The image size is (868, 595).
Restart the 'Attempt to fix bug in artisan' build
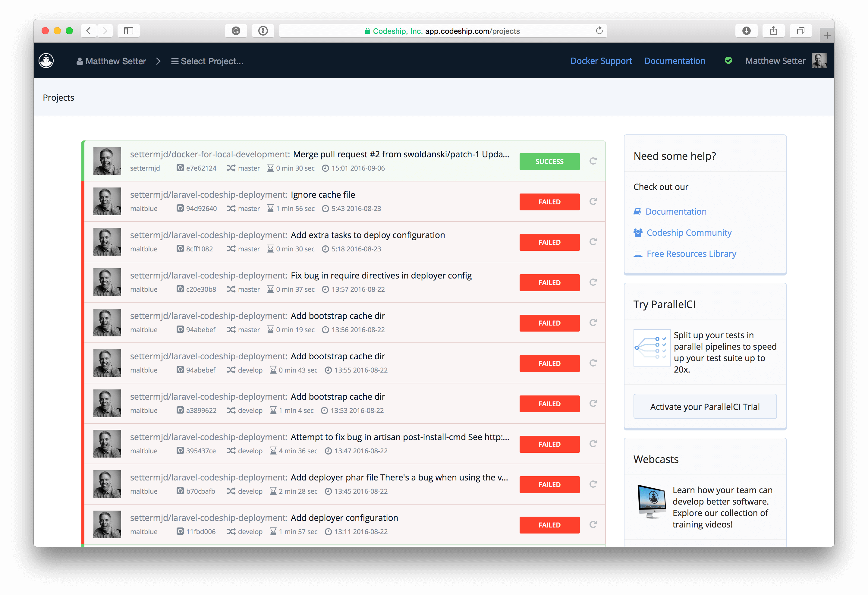pos(593,444)
